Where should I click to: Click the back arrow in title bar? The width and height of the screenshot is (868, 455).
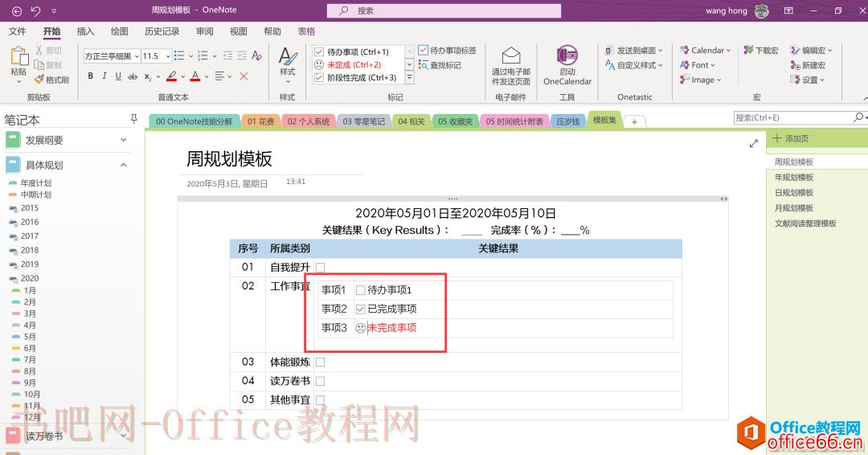(17, 10)
